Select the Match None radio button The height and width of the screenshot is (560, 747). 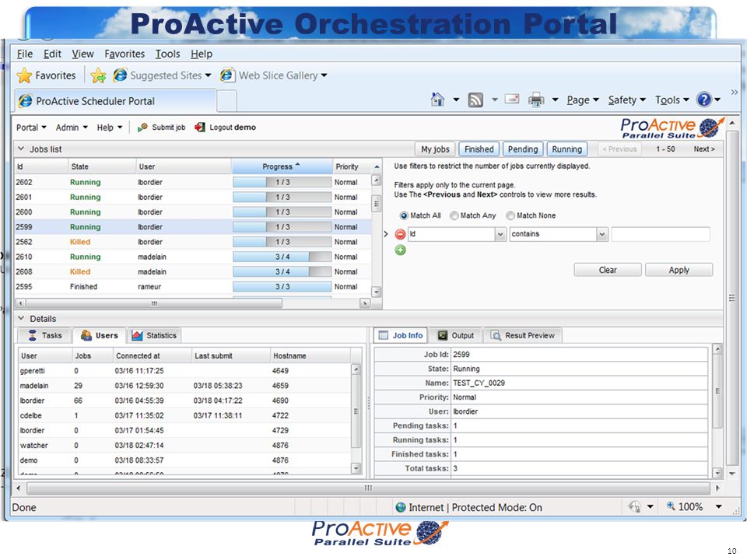[510, 215]
